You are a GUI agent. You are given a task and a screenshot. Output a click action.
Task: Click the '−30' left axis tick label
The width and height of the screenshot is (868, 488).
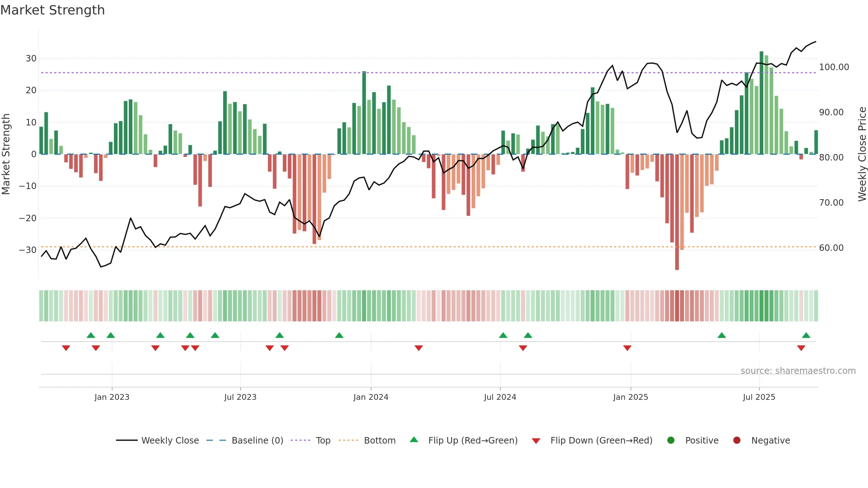(x=28, y=250)
